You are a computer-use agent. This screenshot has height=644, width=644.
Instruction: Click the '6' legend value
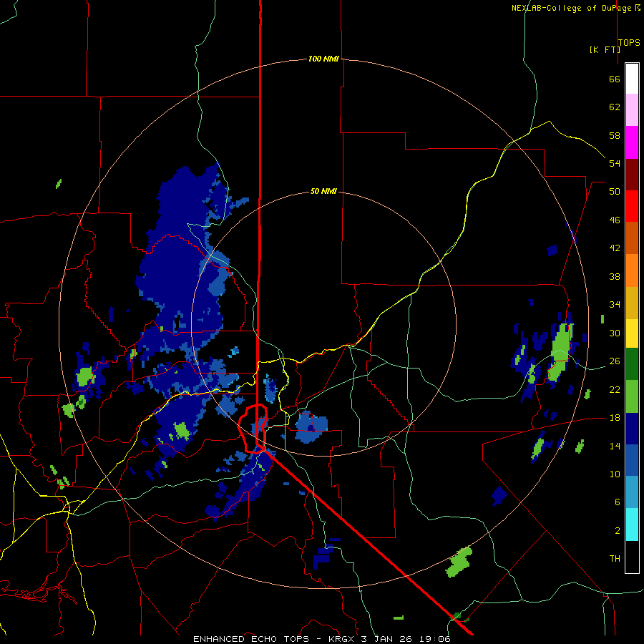point(618,502)
